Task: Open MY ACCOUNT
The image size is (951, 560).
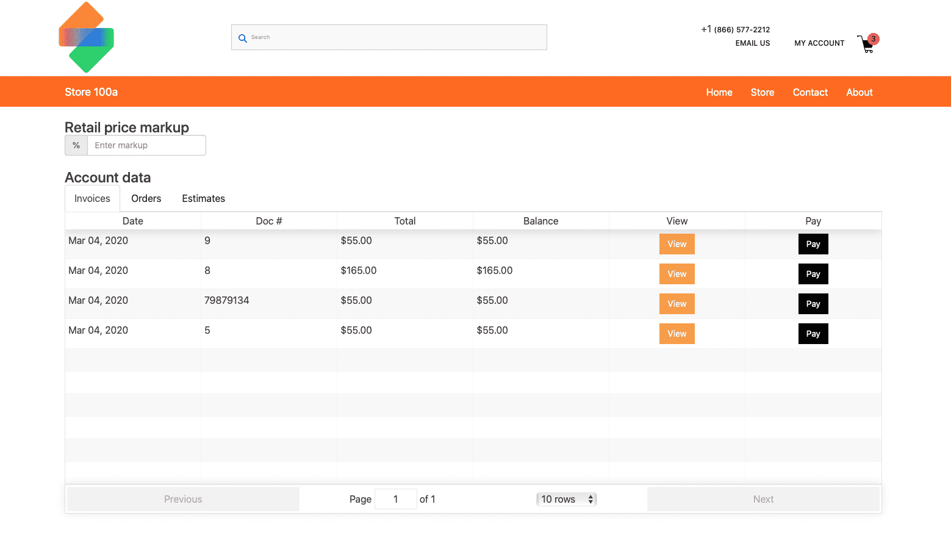Action: (x=819, y=43)
